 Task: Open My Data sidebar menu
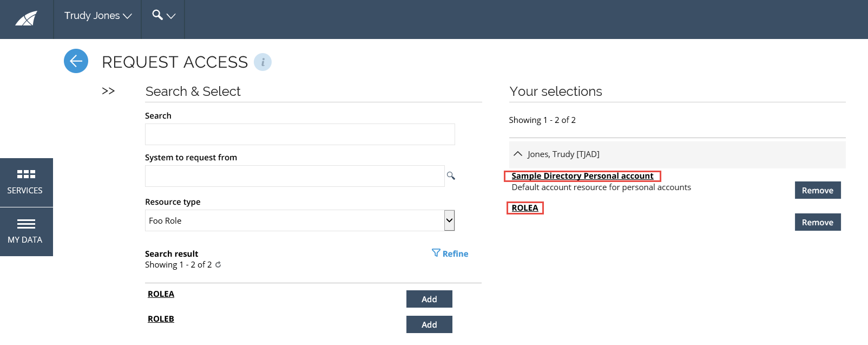pyautogui.click(x=26, y=232)
